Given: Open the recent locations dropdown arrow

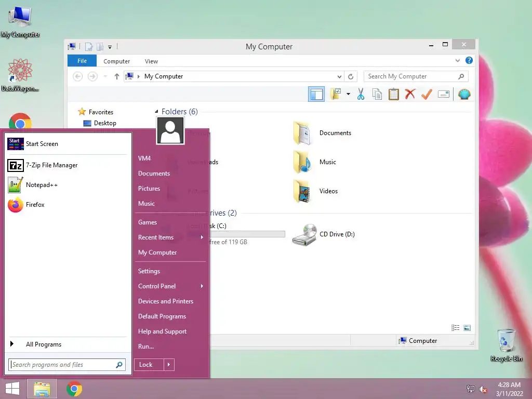Looking at the screenshot, I should point(105,76).
